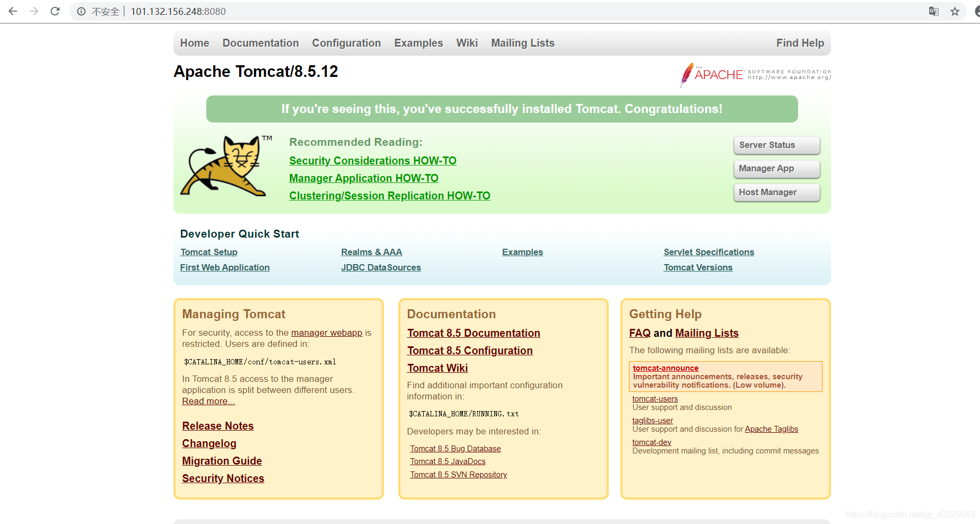The image size is (980, 524).
Task: Open Find Help in navigation bar
Action: [x=800, y=43]
